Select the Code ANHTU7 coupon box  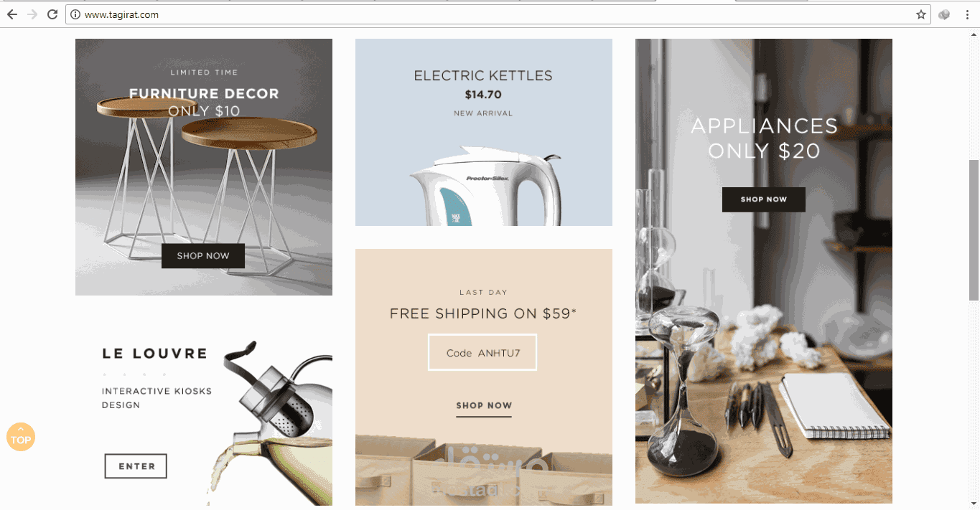pyautogui.click(x=482, y=352)
